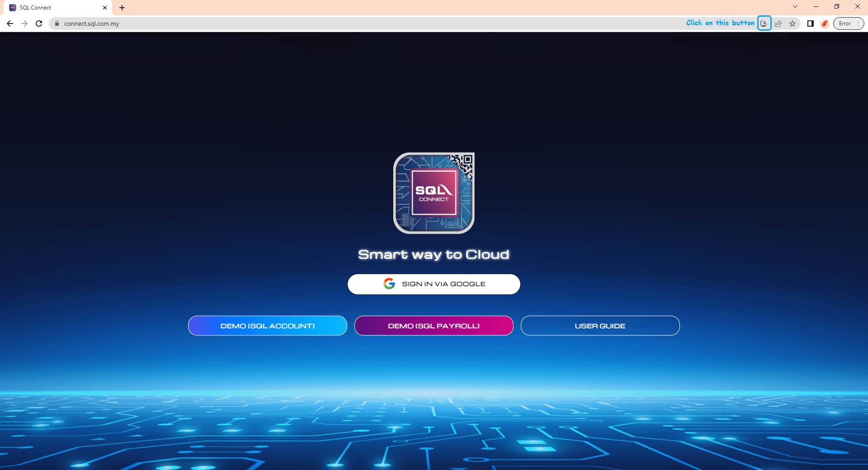
Task: Open the Demo (SQL Payroll) button
Action: [x=434, y=326]
